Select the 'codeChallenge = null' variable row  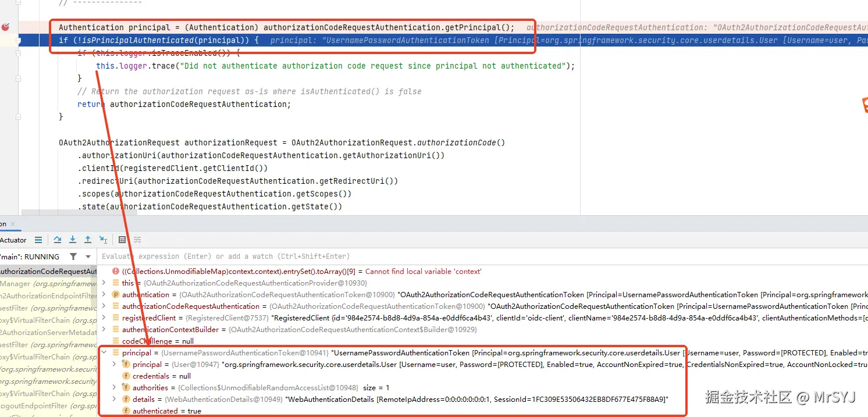483,341
